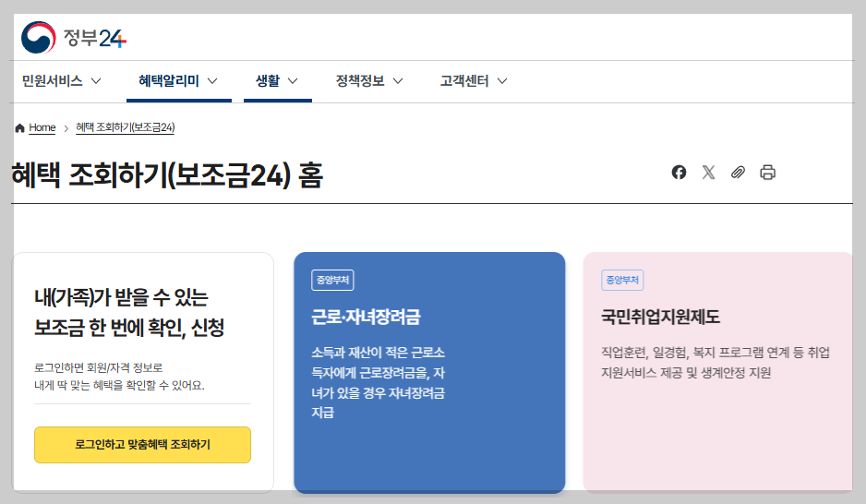The width and height of the screenshot is (866, 504).
Task: Expand 민원서비스 chevron
Action: [96, 81]
